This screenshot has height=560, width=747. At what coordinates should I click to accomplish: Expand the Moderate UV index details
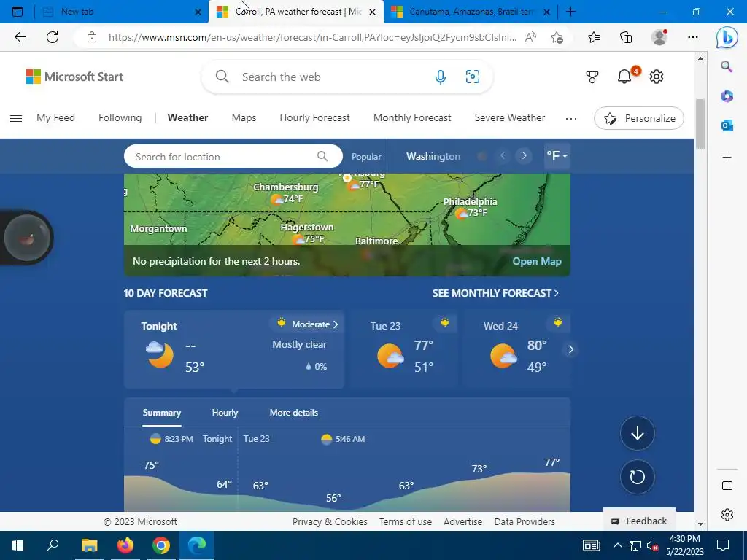click(308, 324)
